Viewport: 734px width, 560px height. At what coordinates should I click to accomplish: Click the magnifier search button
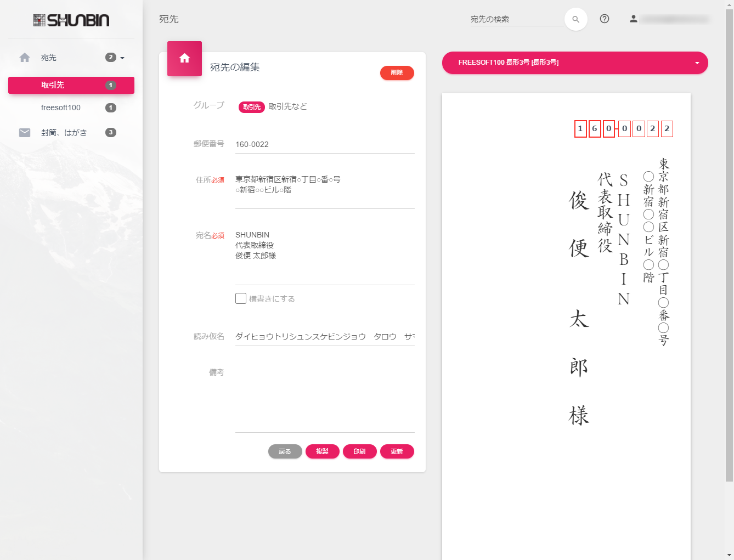pos(576,19)
